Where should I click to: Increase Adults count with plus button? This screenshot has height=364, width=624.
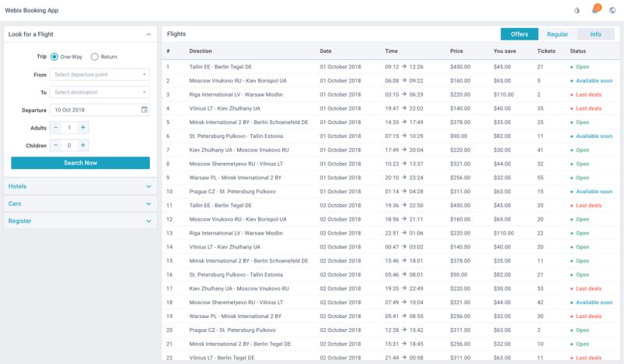(x=83, y=128)
